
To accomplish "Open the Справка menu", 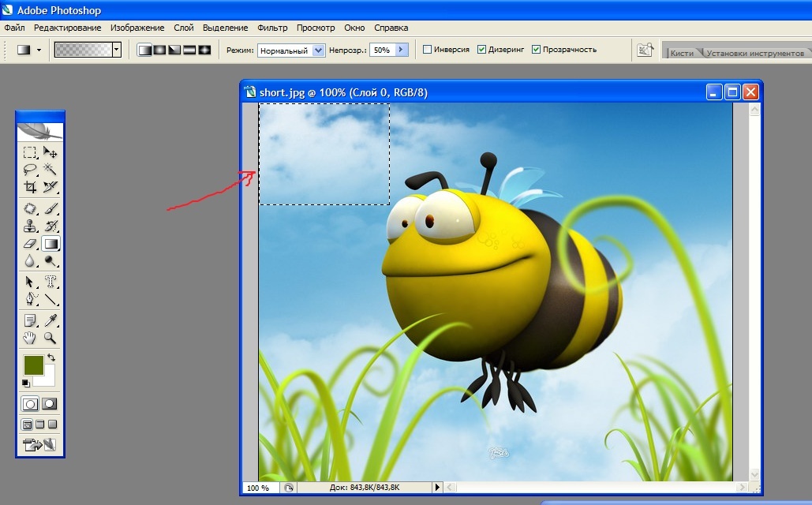I will coord(391,28).
